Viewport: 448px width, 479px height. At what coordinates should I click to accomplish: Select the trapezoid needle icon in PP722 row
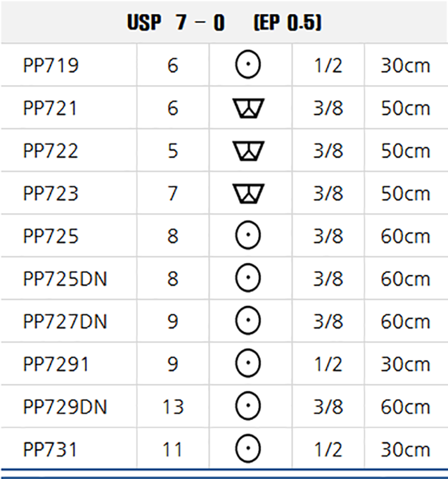(248, 150)
